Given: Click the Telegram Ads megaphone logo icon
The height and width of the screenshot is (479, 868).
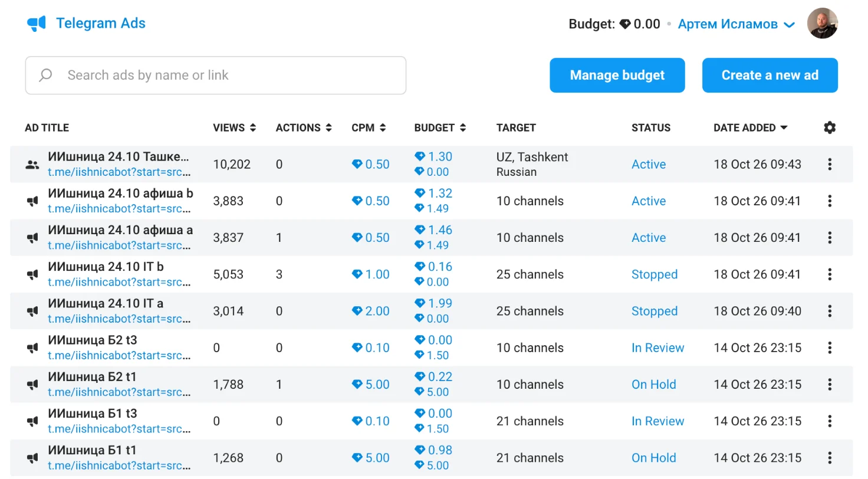Looking at the screenshot, I should (x=36, y=24).
